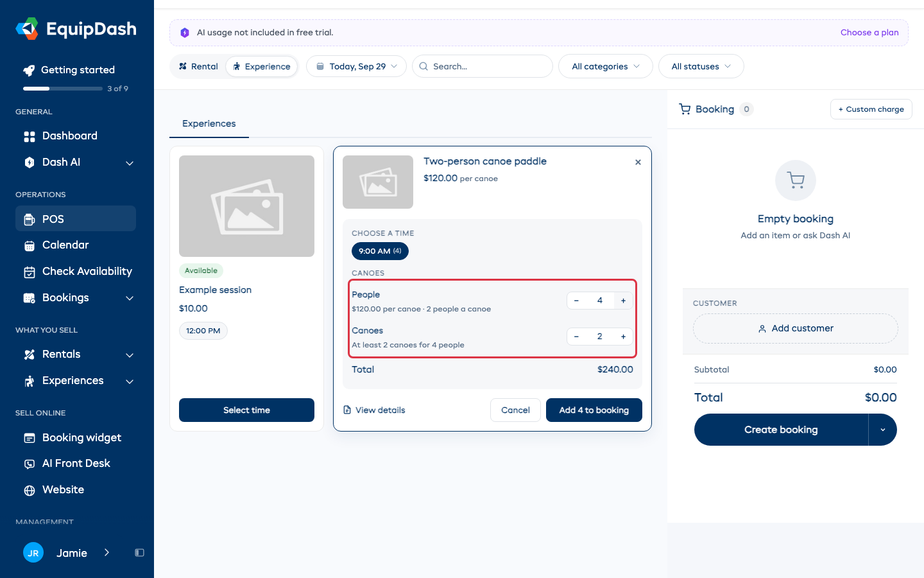
Task: Click Choose a plan link
Action: [x=869, y=33]
